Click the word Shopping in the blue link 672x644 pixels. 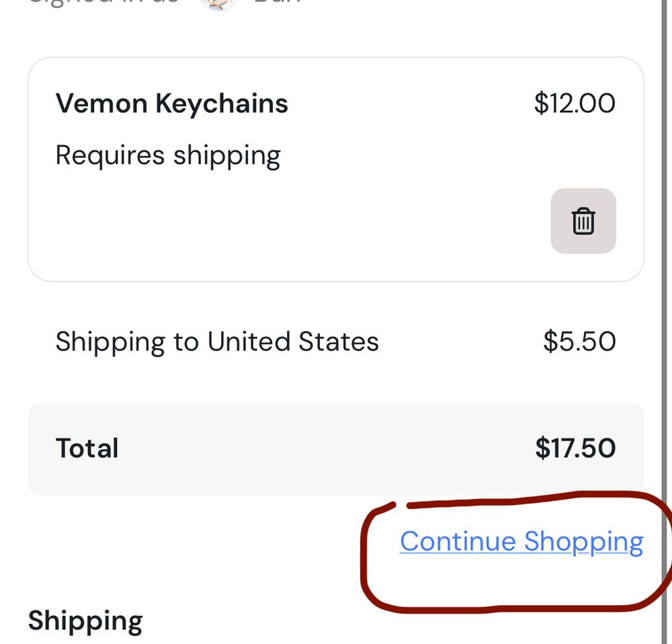(x=584, y=542)
